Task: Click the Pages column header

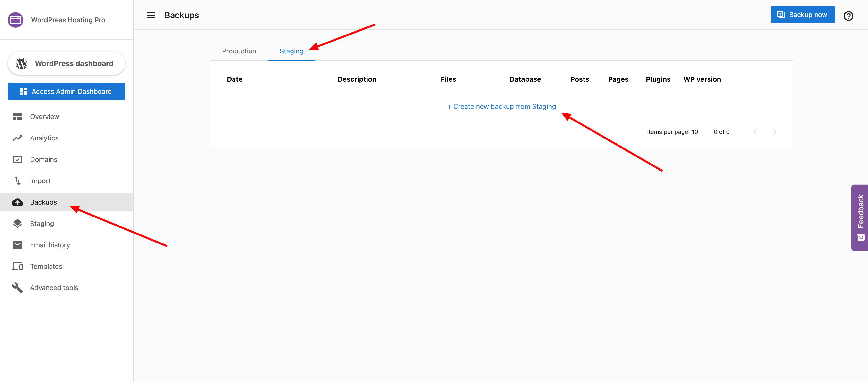Action: tap(618, 79)
